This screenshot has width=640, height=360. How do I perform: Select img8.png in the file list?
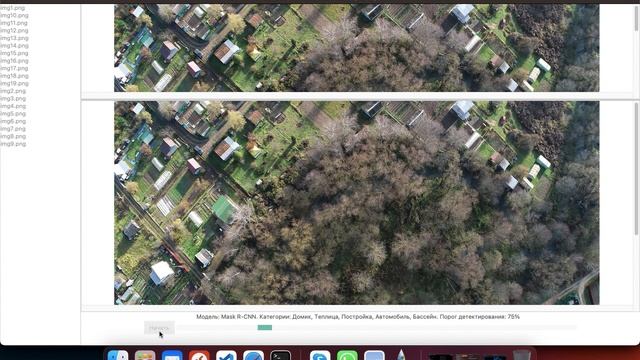pyautogui.click(x=13, y=136)
